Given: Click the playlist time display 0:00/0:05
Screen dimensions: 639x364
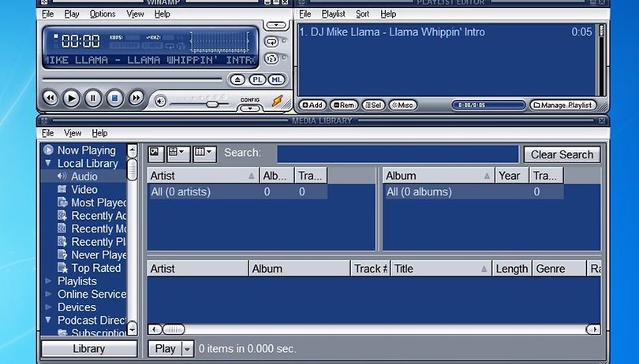Looking at the screenshot, I should 488,105.
